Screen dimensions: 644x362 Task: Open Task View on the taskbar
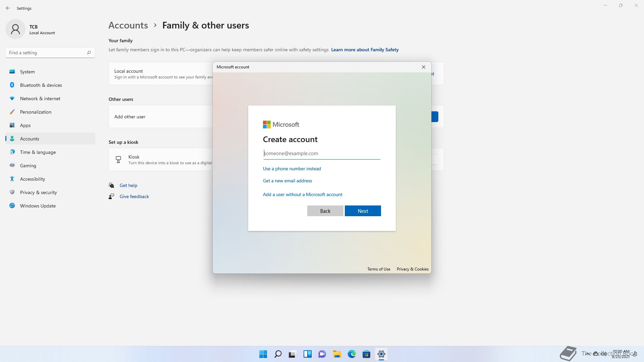[292, 354]
